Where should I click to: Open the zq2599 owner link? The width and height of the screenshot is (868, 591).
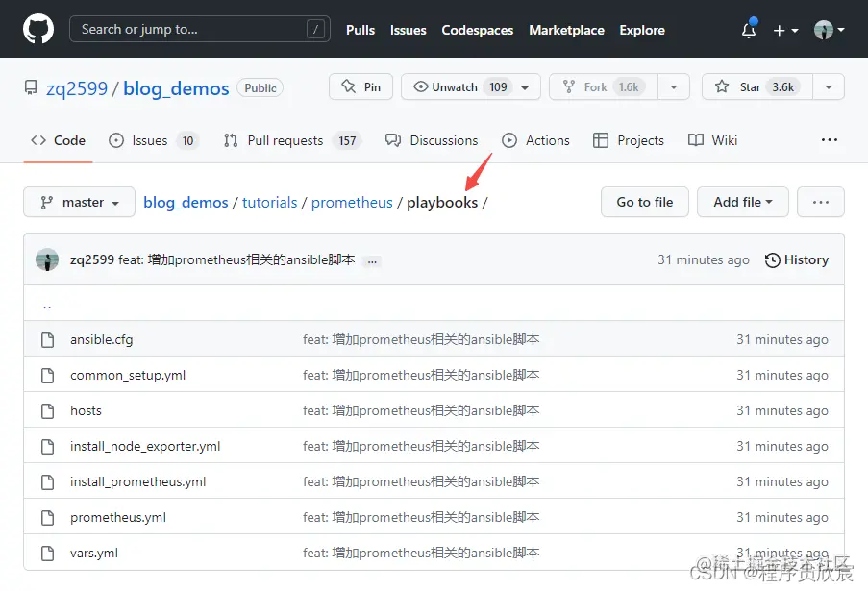(x=76, y=88)
